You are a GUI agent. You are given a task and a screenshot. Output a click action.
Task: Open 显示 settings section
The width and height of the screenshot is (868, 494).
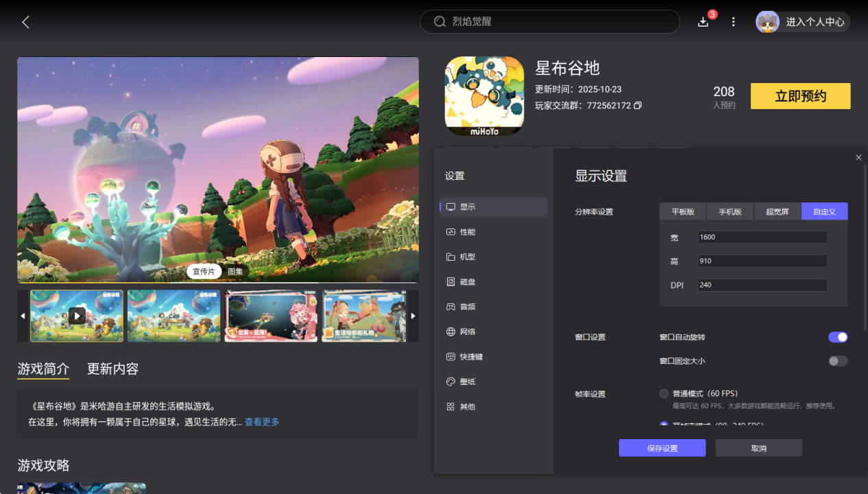pos(494,207)
